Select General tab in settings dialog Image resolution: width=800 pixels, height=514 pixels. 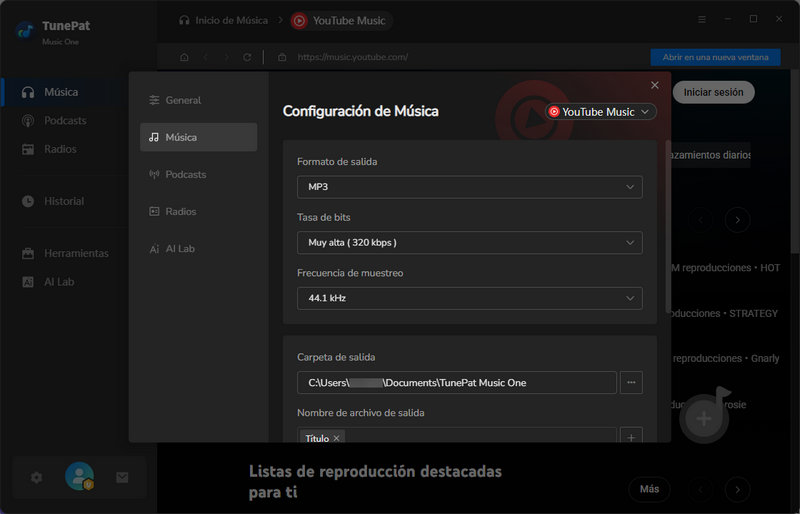click(198, 101)
